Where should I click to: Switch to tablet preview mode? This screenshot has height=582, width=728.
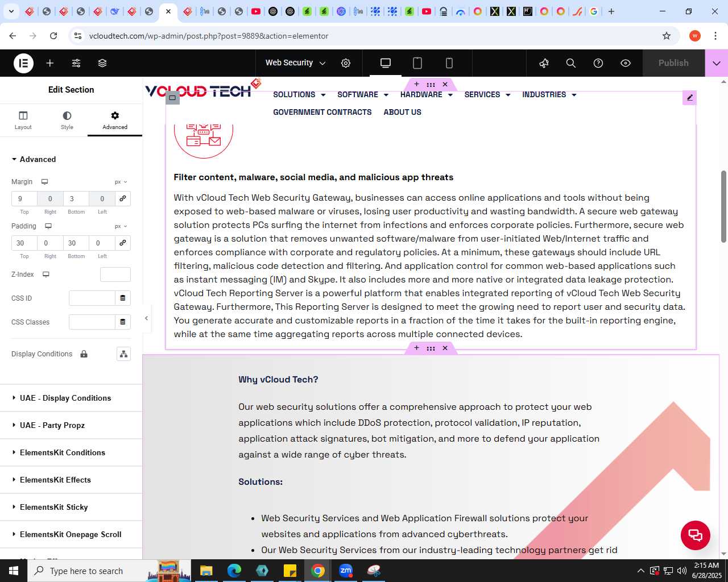(x=417, y=63)
